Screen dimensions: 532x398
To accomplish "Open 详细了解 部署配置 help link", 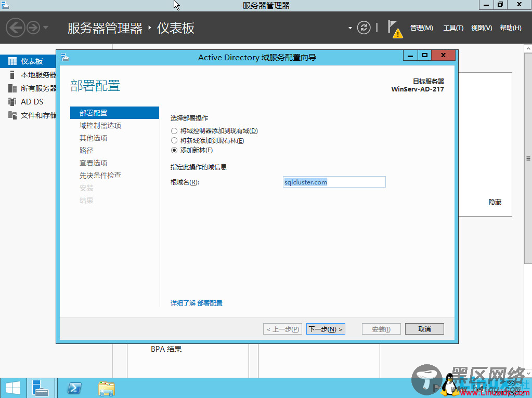I will click(x=197, y=303).
